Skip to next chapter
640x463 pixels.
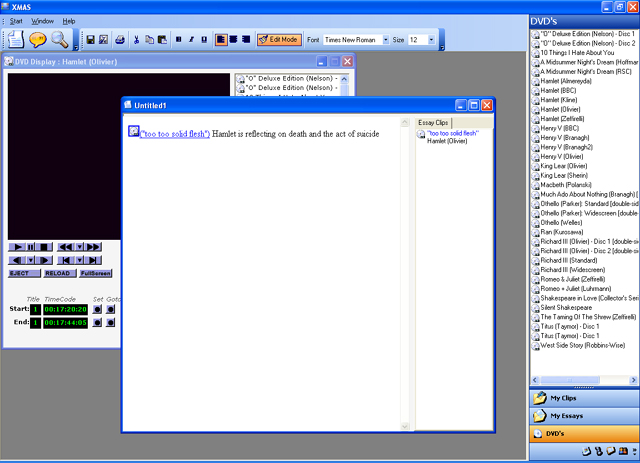93,260
